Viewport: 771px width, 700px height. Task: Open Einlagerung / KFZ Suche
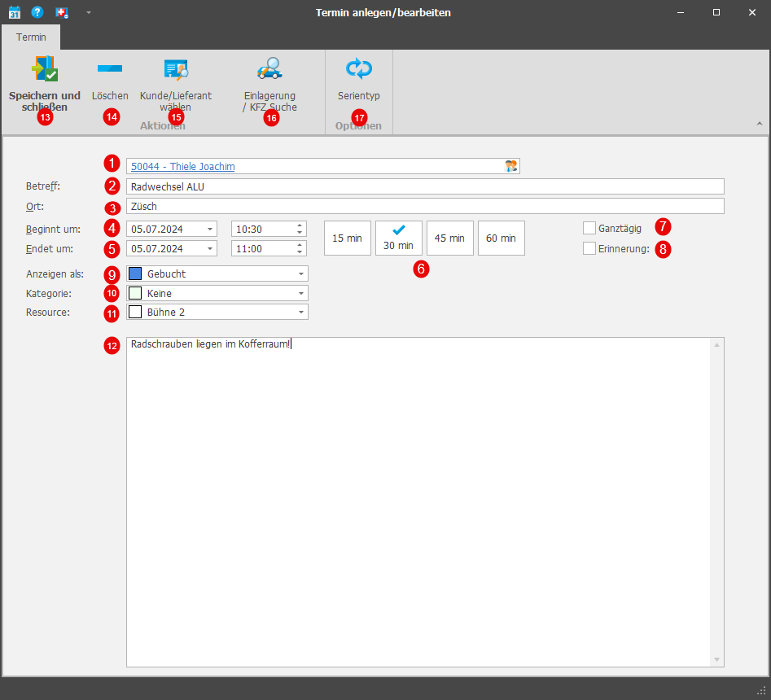click(269, 84)
